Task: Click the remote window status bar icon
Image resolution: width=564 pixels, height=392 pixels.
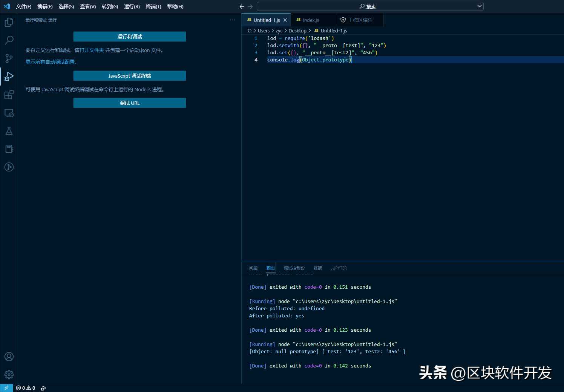Action: [x=6, y=388]
